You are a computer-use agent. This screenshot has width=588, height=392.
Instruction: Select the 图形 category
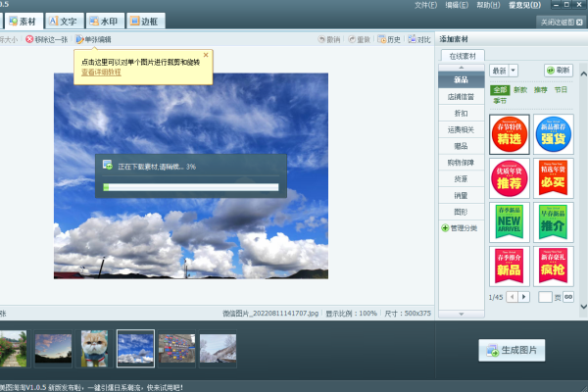461,212
